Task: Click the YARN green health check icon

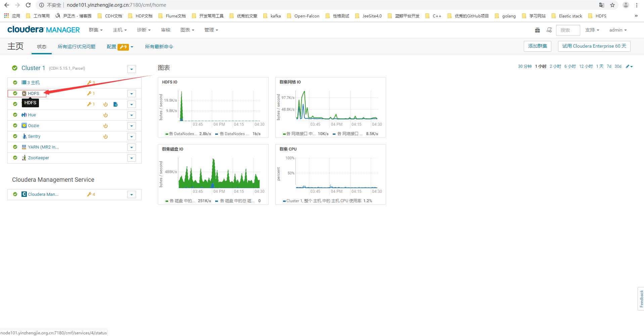Action: (x=15, y=147)
